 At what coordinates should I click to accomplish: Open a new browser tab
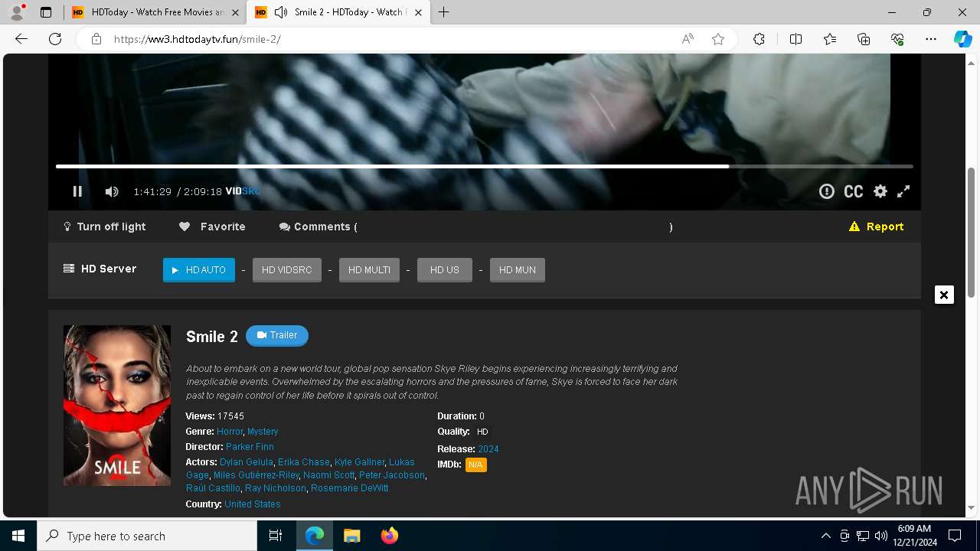(443, 12)
